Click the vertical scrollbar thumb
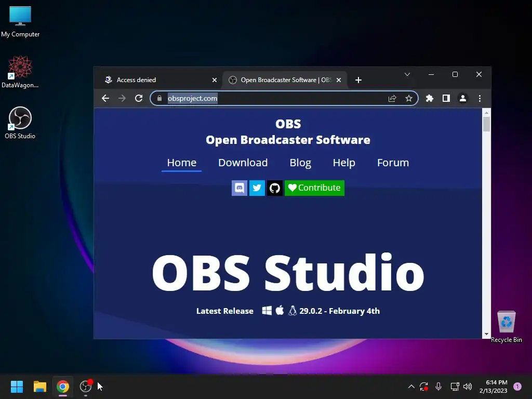This screenshot has height=399, width=532. pos(486,124)
